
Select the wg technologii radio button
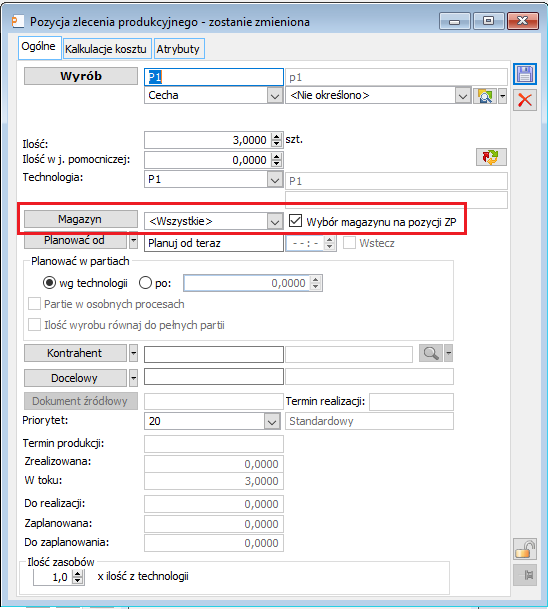coord(49,283)
